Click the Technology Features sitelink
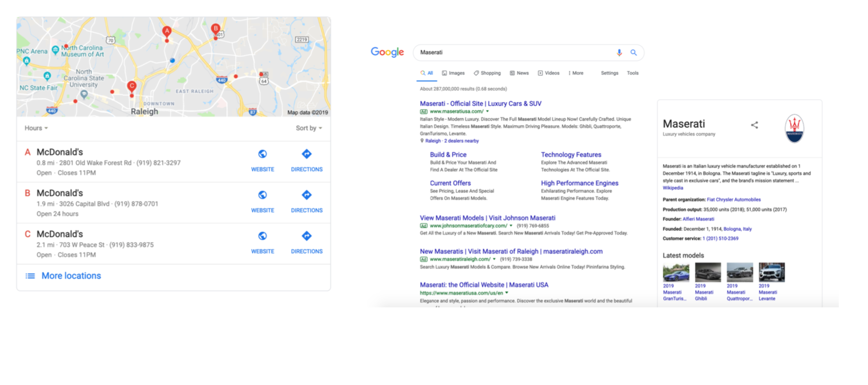Viewport: 868px width, 385px height. (571, 154)
